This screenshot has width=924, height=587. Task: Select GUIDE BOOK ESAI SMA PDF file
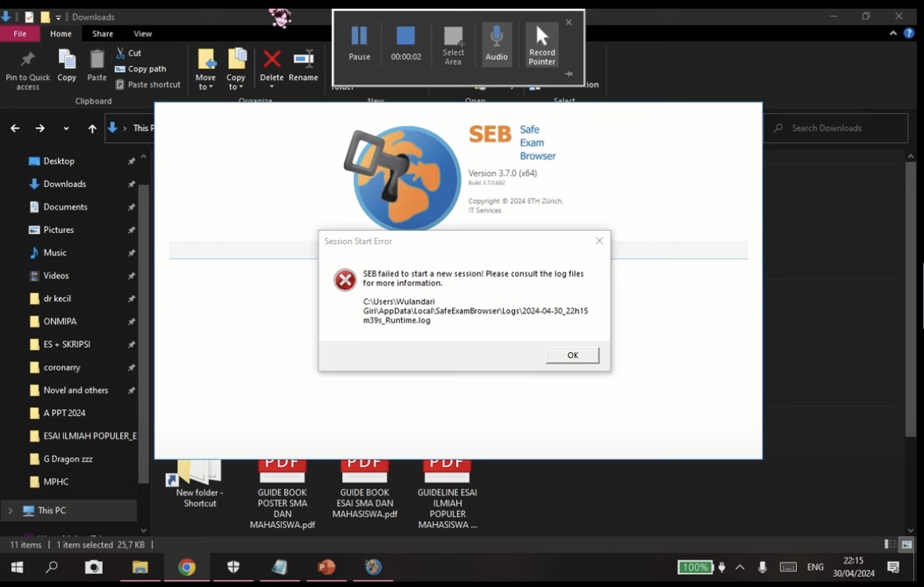(365, 490)
